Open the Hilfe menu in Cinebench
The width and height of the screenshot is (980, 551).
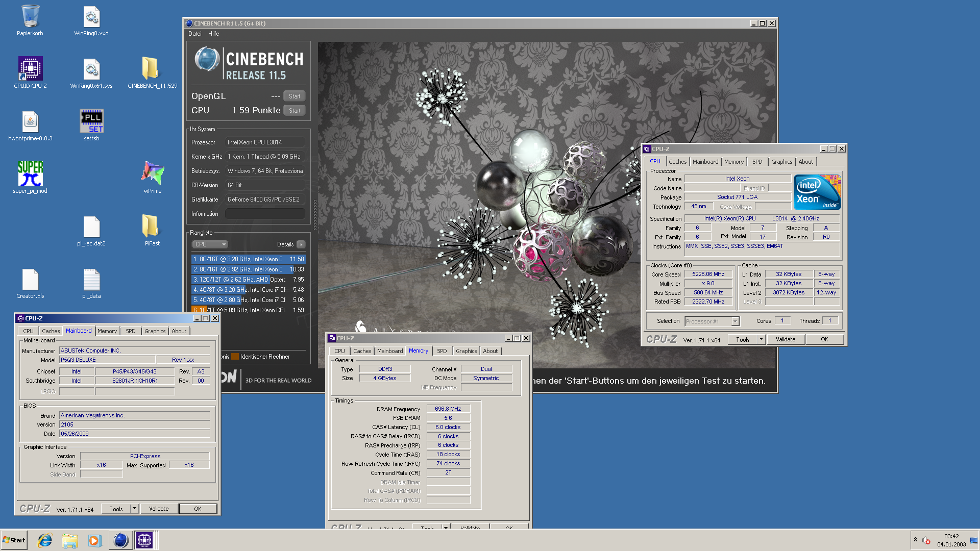pos(214,34)
